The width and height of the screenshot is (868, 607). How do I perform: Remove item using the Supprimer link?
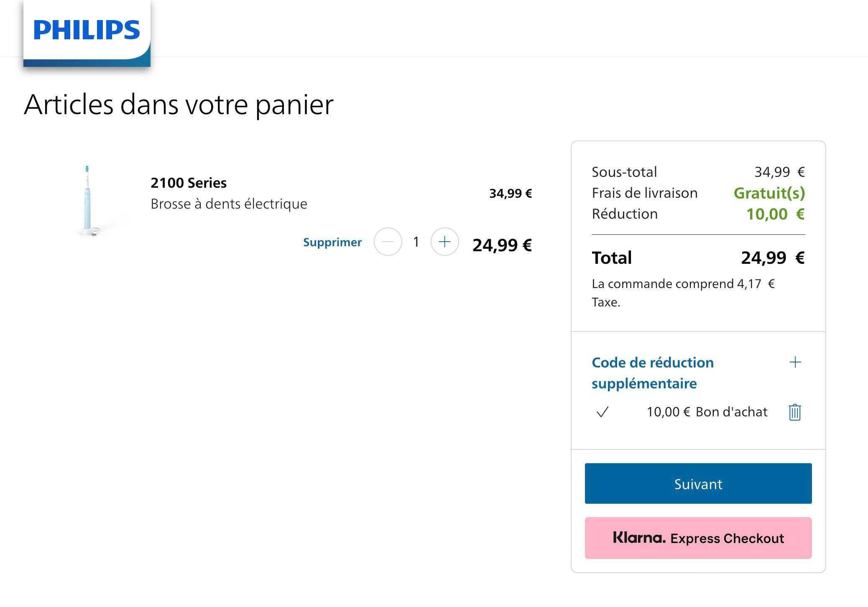pos(332,242)
